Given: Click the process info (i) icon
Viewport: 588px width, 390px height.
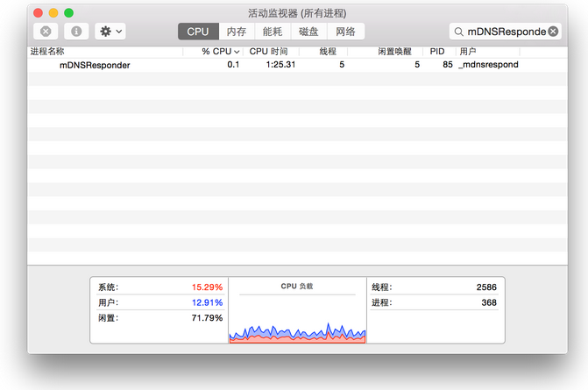Looking at the screenshot, I should [76, 32].
